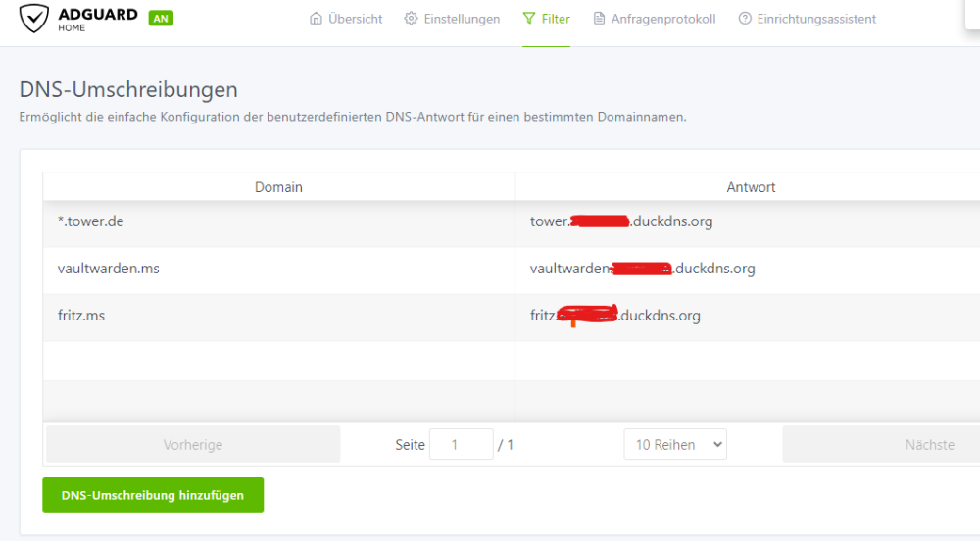This screenshot has width=980, height=541.
Task: Select the *.tower.de domain cell
Action: pyautogui.click(x=278, y=221)
